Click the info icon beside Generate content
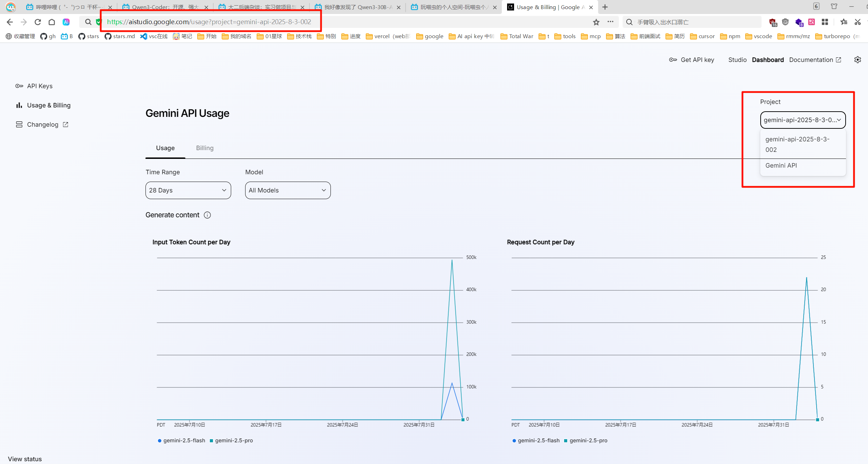 (207, 215)
